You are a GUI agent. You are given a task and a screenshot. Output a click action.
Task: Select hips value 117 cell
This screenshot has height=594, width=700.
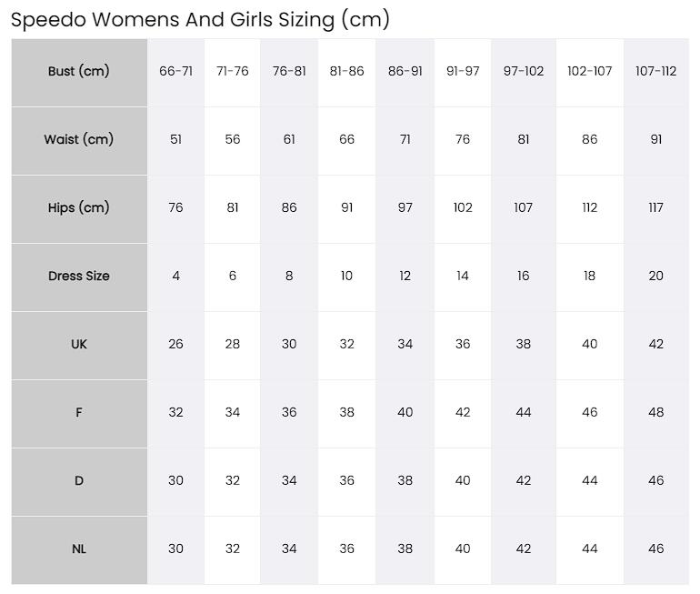pyautogui.click(x=656, y=209)
